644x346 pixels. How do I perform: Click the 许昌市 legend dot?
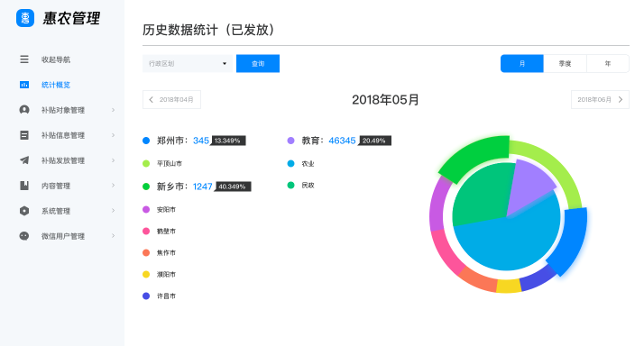[146, 296]
